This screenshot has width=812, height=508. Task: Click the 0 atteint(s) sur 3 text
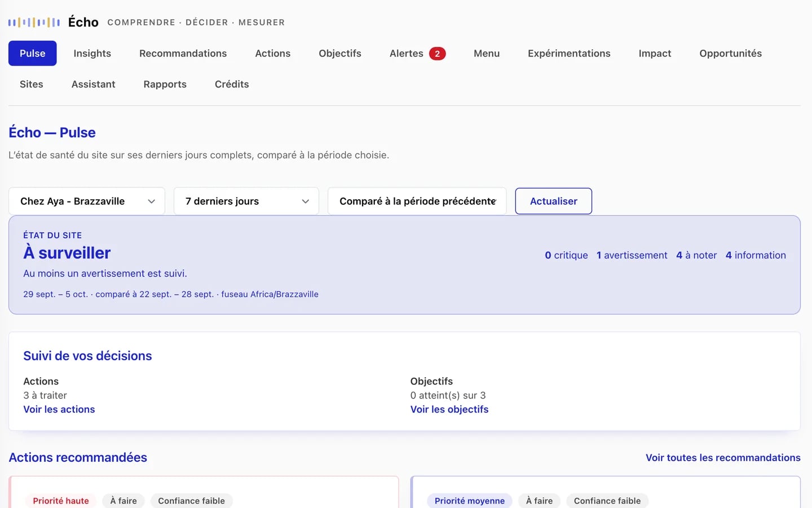448,395
